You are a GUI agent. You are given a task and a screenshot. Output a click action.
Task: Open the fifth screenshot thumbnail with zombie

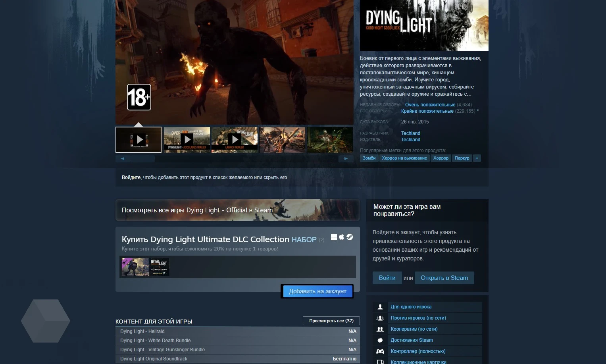point(330,140)
